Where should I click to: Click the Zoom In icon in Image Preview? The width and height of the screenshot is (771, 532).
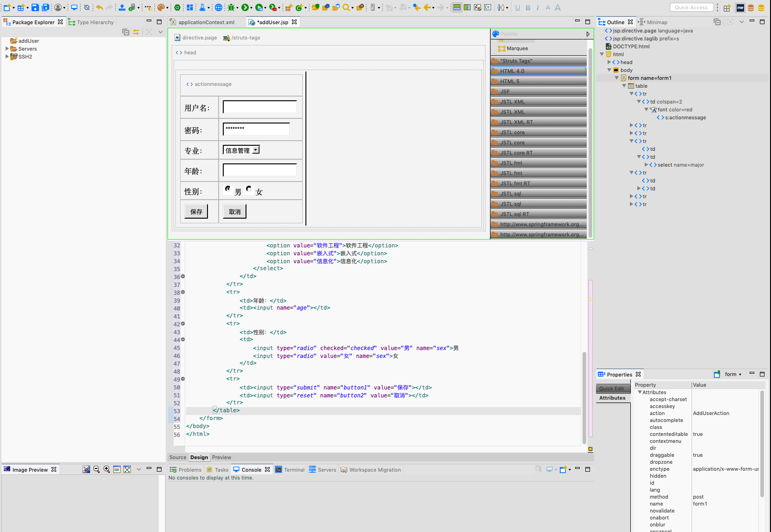(x=107, y=469)
